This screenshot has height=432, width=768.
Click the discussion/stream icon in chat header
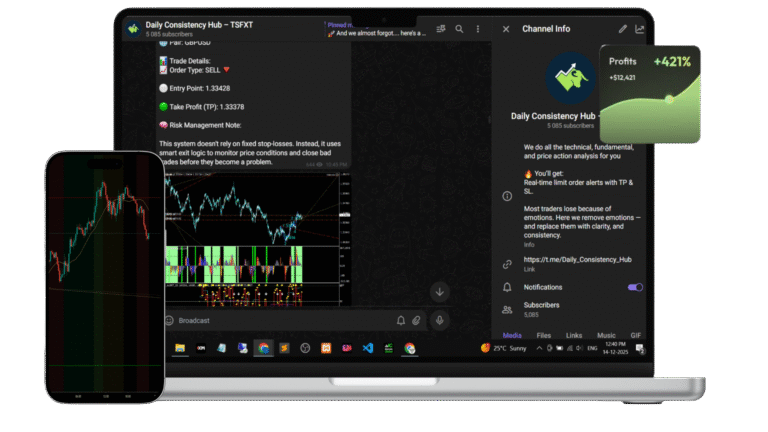(442, 30)
